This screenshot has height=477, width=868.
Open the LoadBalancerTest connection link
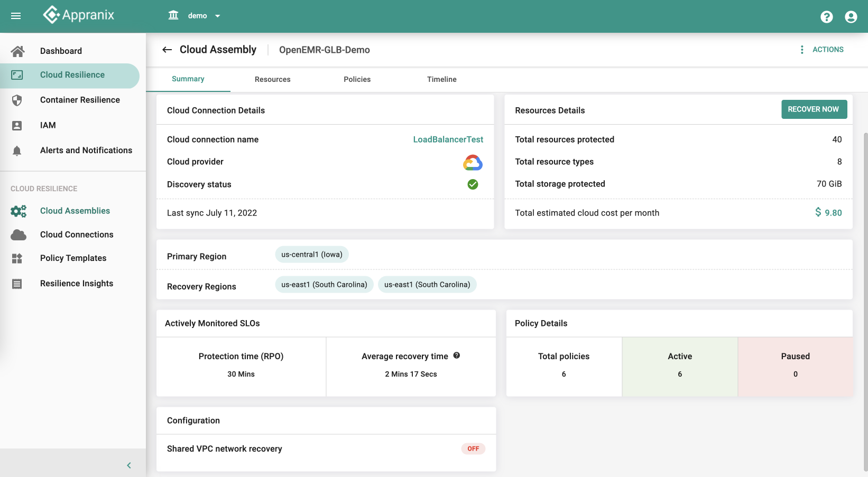tap(448, 139)
